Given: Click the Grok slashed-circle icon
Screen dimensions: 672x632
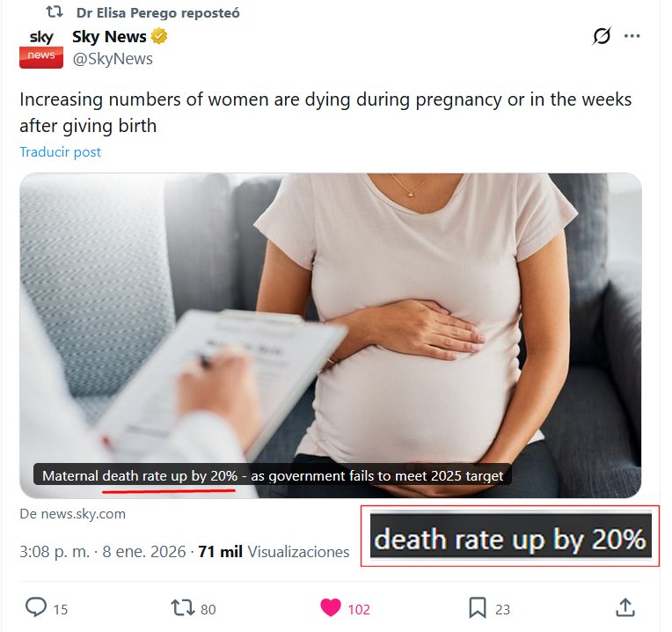Looking at the screenshot, I should click(602, 35).
